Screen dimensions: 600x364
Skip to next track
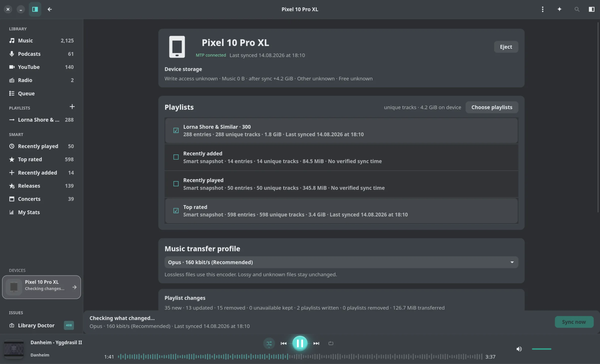(x=316, y=343)
